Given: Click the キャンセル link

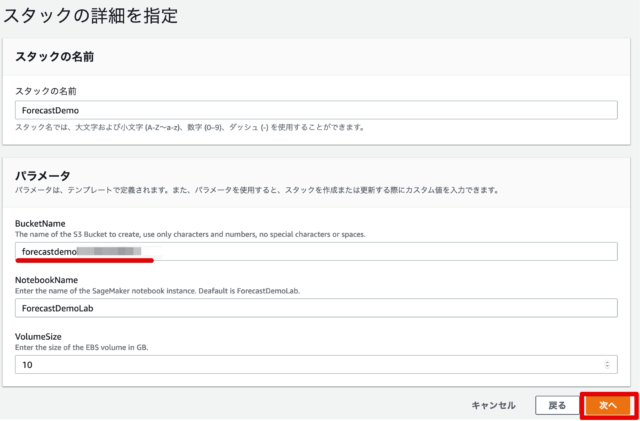Looking at the screenshot, I should coord(493,405).
